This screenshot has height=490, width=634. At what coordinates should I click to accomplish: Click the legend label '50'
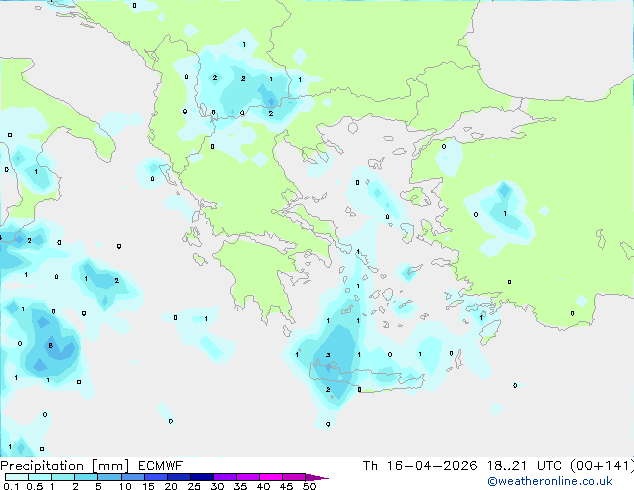(x=309, y=486)
